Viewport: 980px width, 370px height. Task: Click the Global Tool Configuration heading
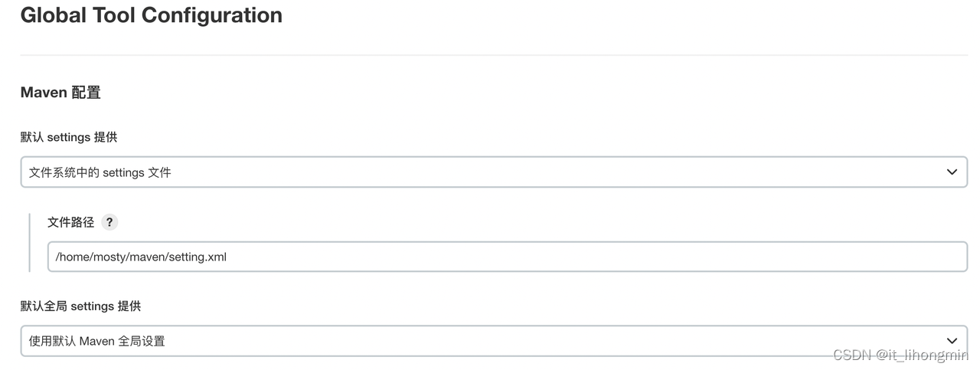[x=151, y=15]
